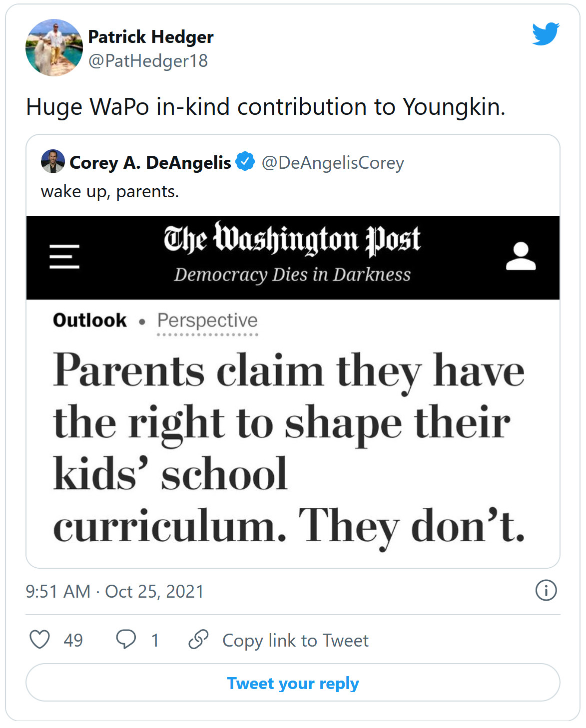Click the reply speech bubble icon
Viewport: 586px width, 728px height.
tap(126, 640)
